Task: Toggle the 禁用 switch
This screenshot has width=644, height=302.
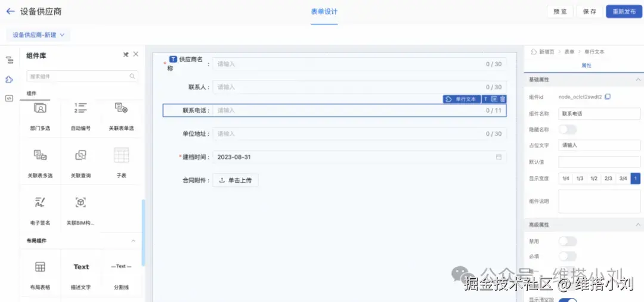Action: [x=568, y=241]
